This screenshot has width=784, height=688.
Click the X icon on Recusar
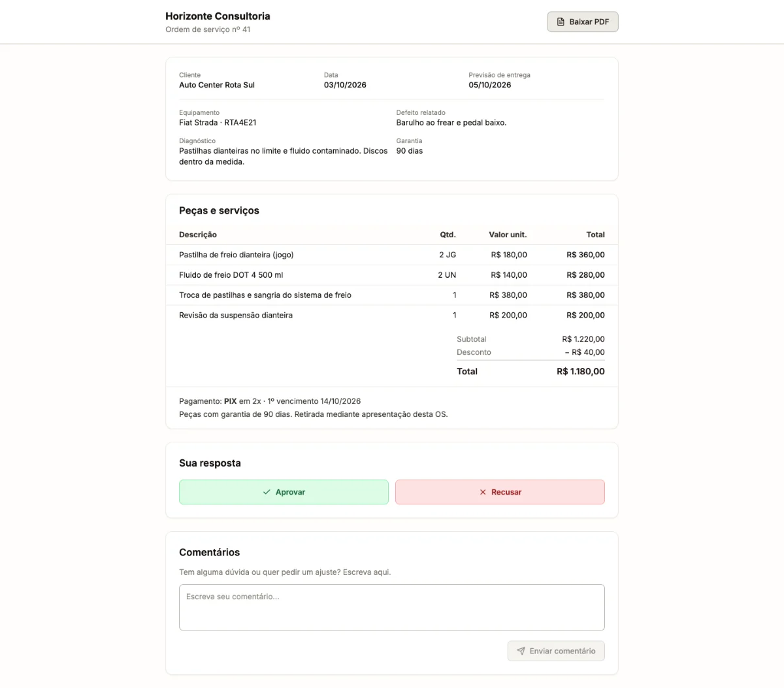coord(483,492)
